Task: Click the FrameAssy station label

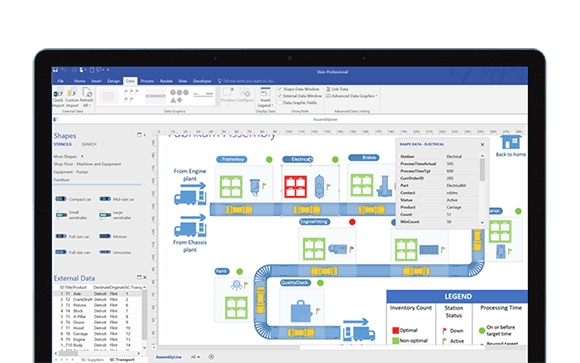Action: [232, 159]
